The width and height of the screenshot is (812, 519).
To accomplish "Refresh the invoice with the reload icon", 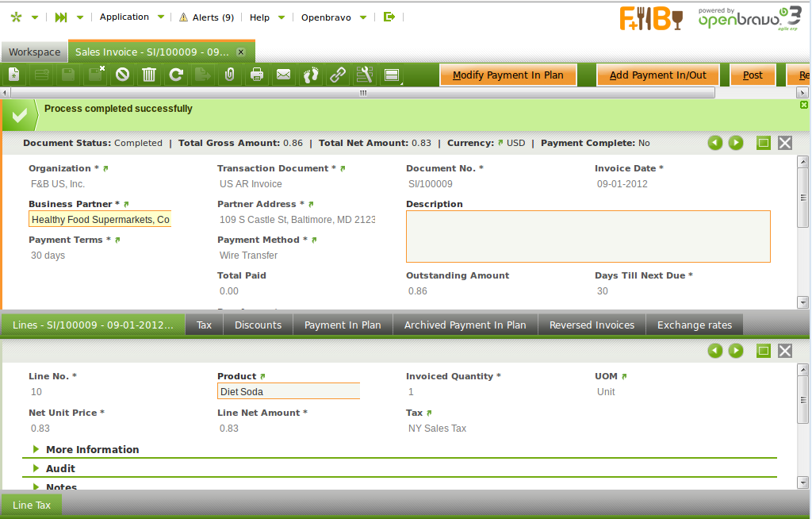I will [x=176, y=75].
